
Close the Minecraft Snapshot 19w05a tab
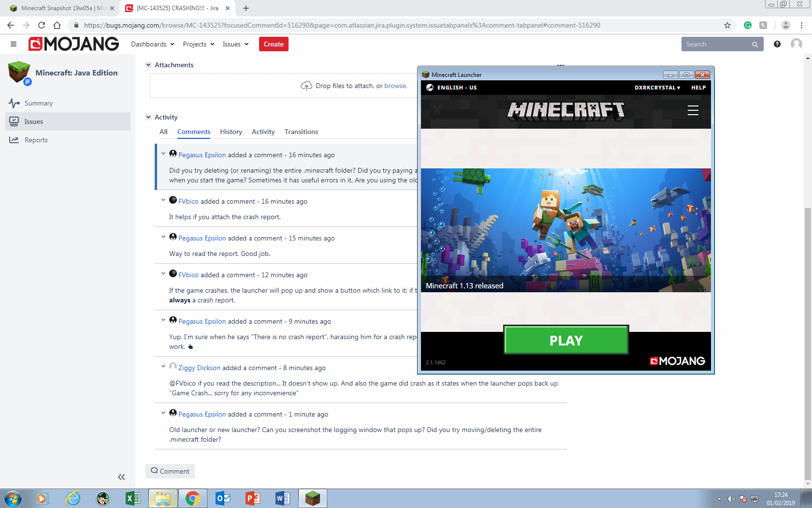coord(112,8)
